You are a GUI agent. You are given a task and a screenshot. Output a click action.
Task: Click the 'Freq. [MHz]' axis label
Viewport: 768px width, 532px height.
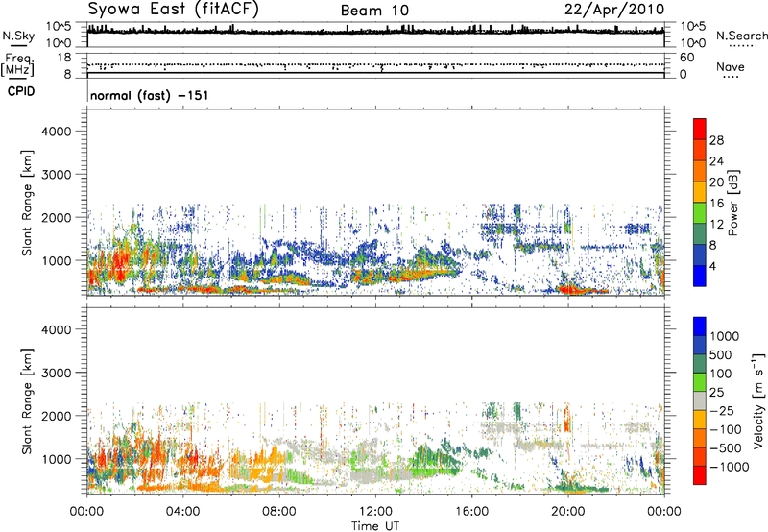tap(17, 64)
